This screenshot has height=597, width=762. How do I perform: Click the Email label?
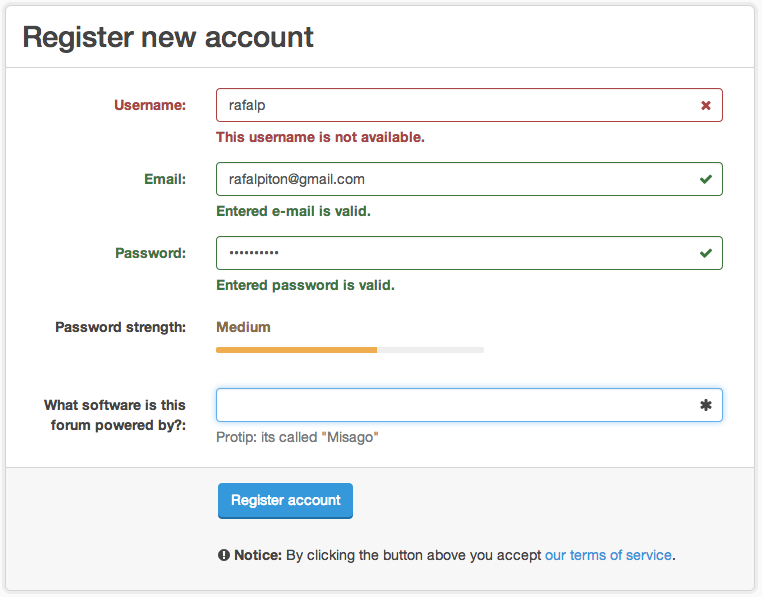coord(165,179)
